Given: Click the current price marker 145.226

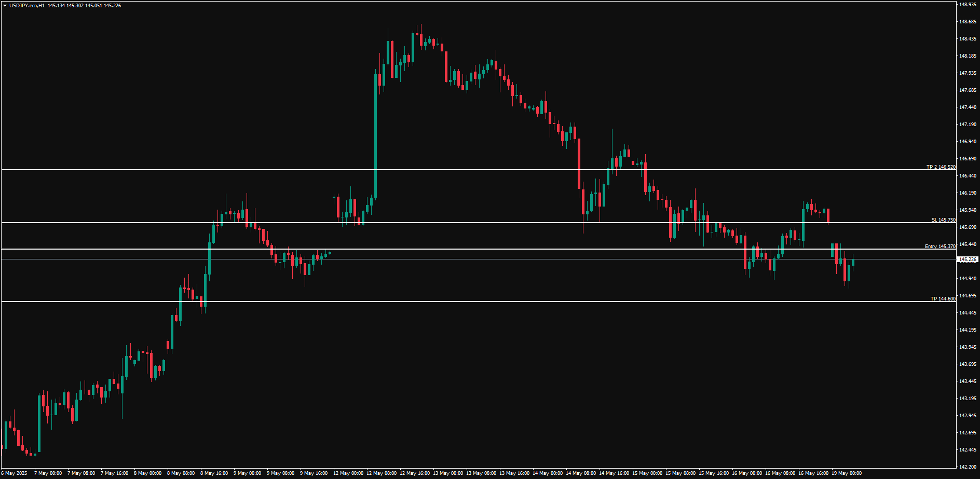Looking at the screenshot, I should click(968, 259).
